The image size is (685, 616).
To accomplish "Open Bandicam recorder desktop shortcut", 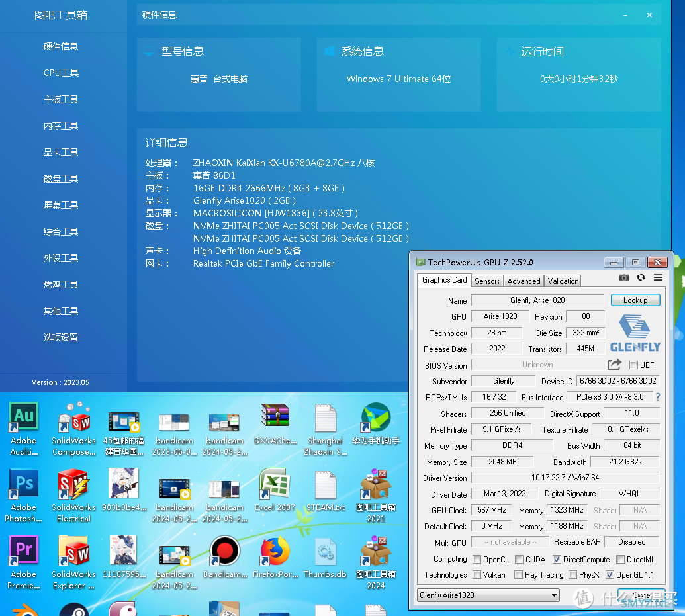I will (224, 556).
